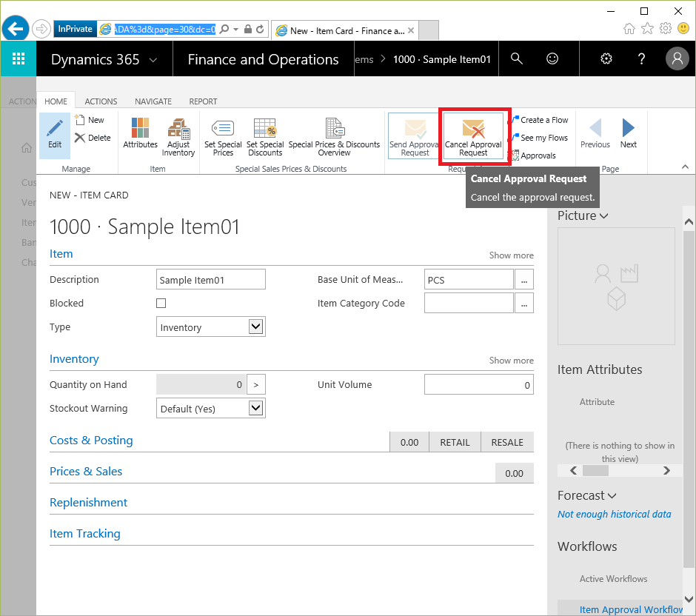Viewport: 696px width, 616px height.
Task: Click the Base Unit of Measure field
Action: [x=469, y=280]
